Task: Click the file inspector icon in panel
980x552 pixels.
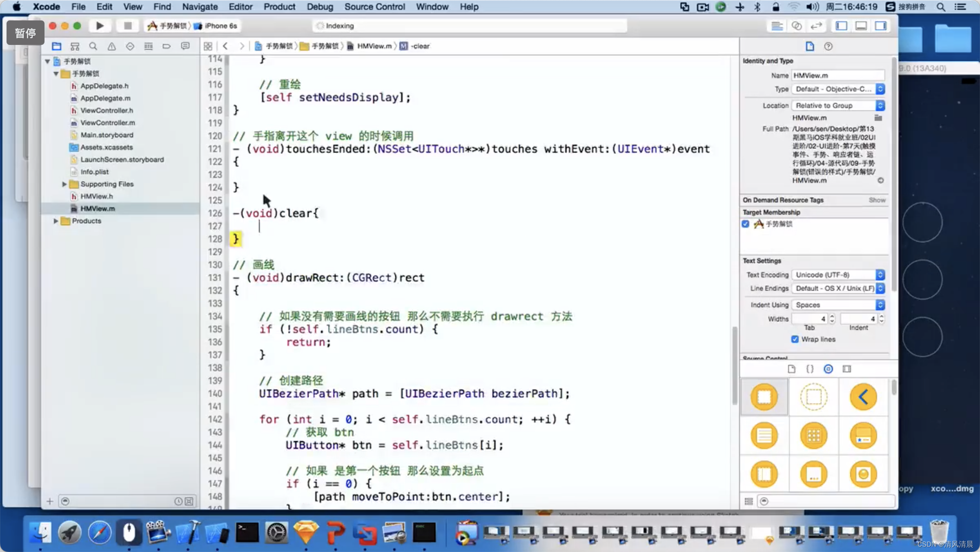Action: point(810,46)
